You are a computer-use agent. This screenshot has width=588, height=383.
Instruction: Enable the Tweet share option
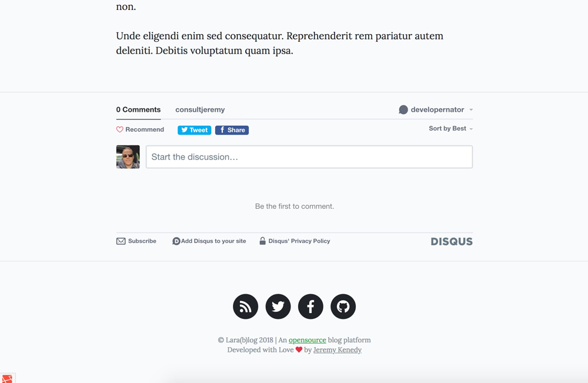click(194, 129)
